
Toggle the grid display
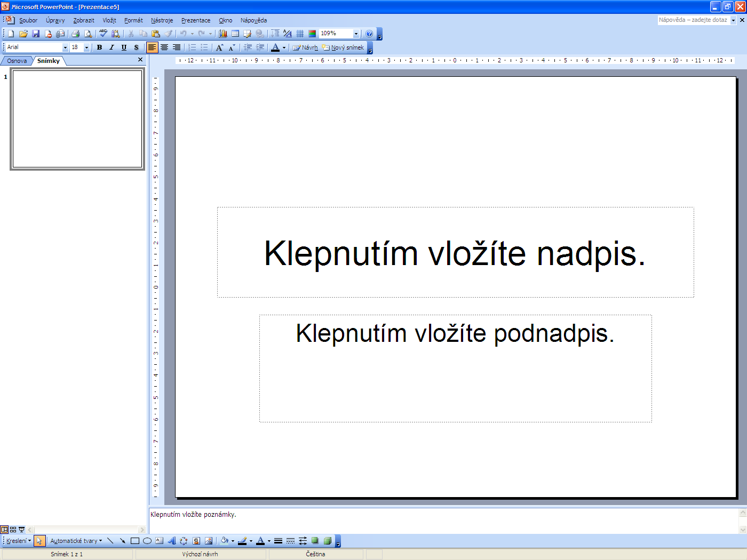tap(300, 34)
